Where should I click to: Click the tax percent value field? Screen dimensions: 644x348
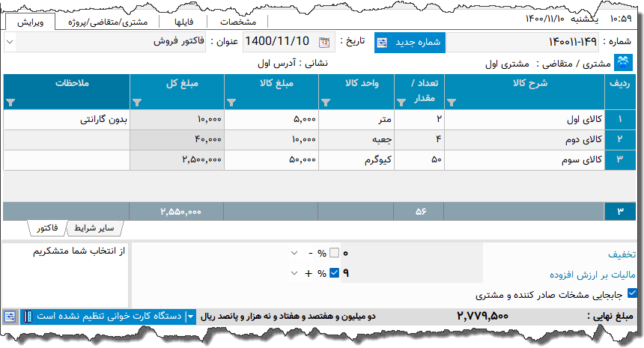(x=412, y=273)
